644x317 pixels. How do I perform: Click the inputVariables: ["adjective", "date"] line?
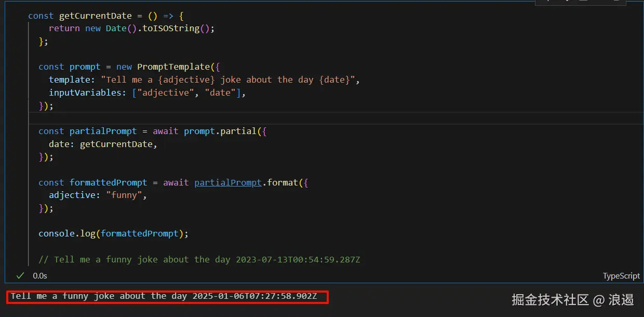tap(147, 93)
